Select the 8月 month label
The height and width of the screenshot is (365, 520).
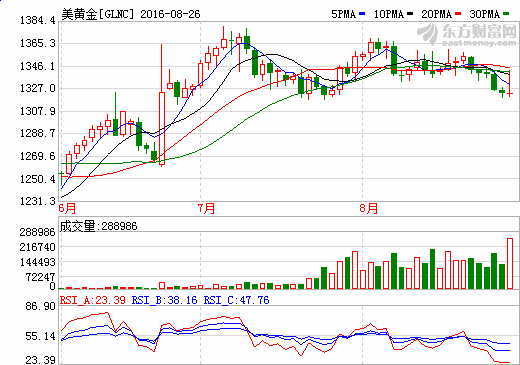[369, 208]
